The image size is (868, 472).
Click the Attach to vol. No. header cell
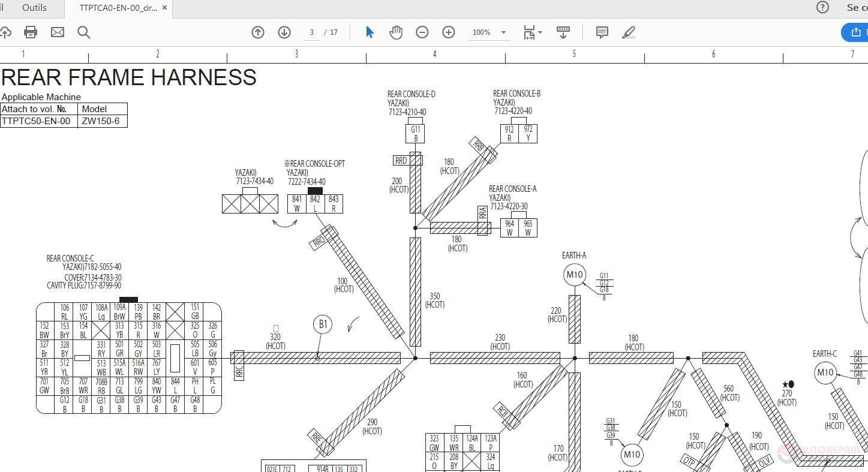(39, 109)
